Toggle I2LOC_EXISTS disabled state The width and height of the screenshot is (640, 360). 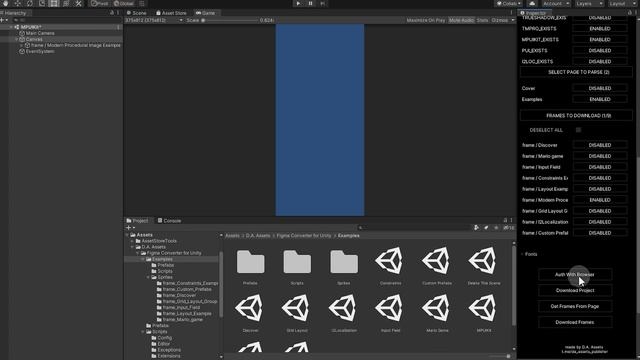tap(600, 62)
